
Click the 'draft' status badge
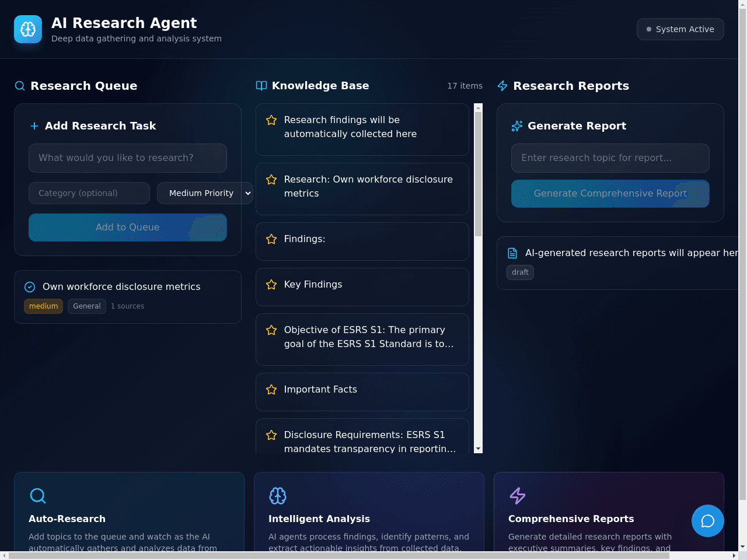520,272
